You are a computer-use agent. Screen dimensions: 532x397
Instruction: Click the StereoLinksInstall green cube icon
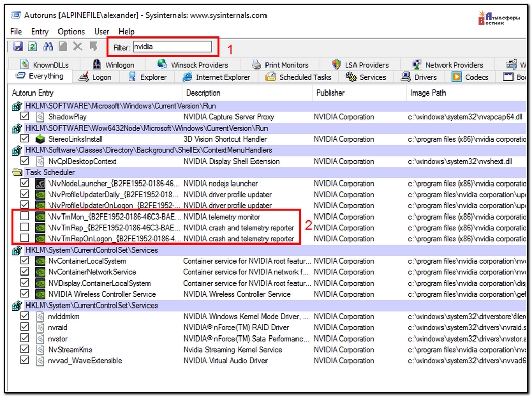(x=40, y=139)
